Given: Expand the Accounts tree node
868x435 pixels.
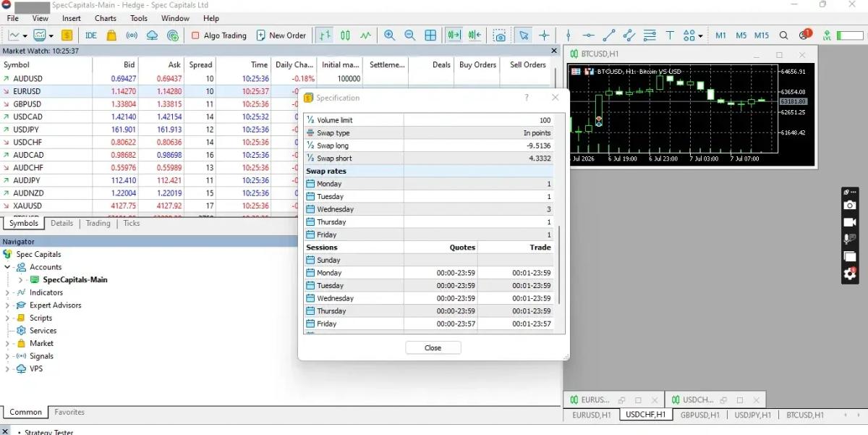Looking at the screenshot, I should (8, 267).
